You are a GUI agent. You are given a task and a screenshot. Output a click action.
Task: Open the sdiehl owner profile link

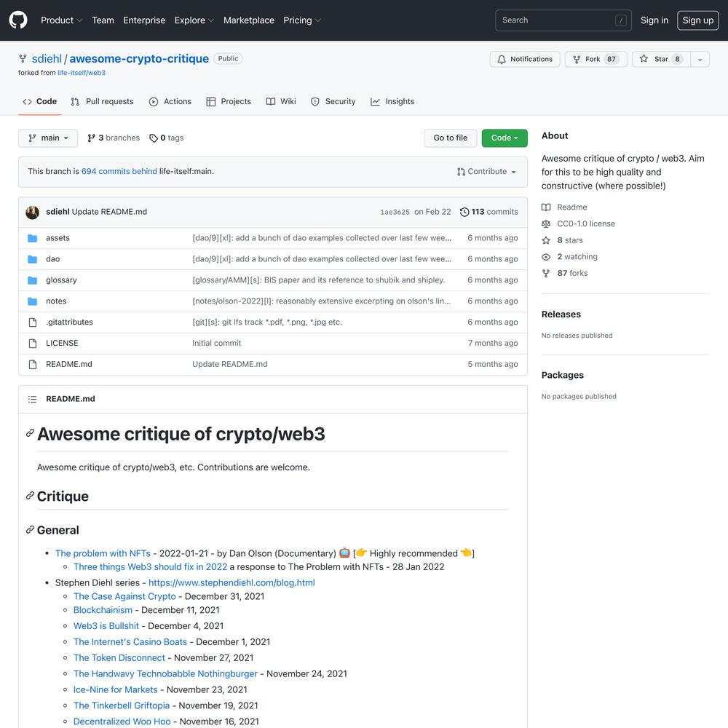point(47,59)
